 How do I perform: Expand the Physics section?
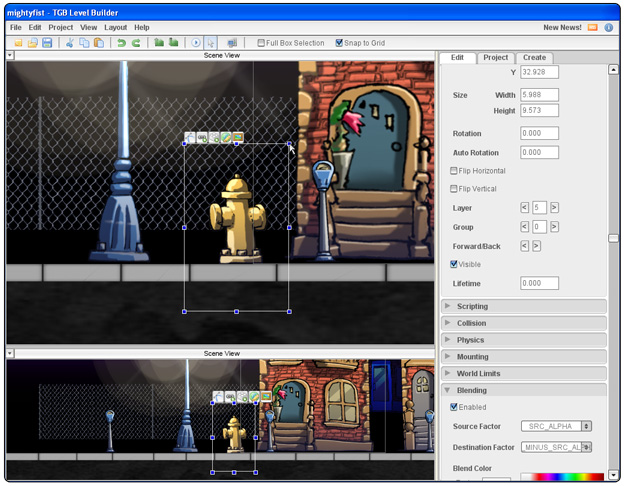pos(524,340)
